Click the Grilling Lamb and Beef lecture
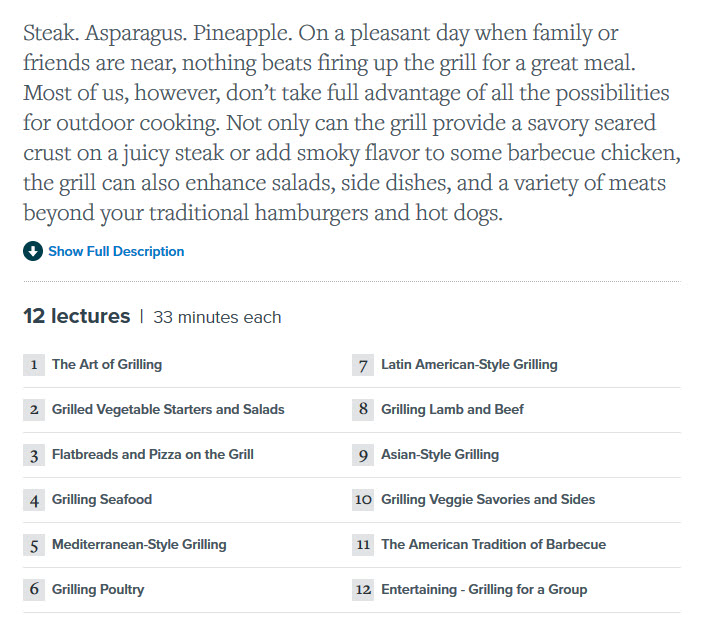 (452, 409)
